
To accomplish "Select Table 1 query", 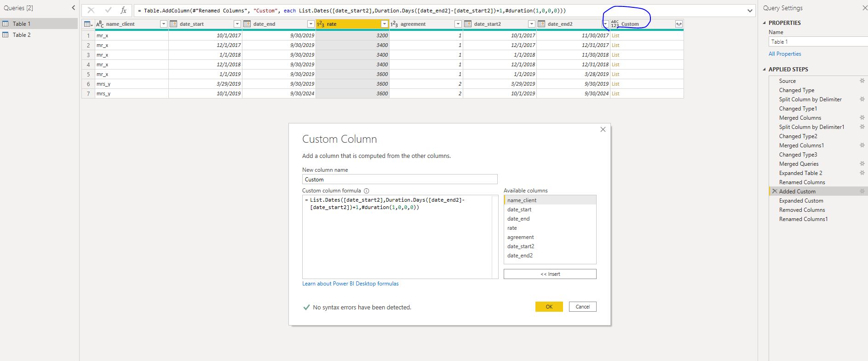I will [x=39, y=23].
